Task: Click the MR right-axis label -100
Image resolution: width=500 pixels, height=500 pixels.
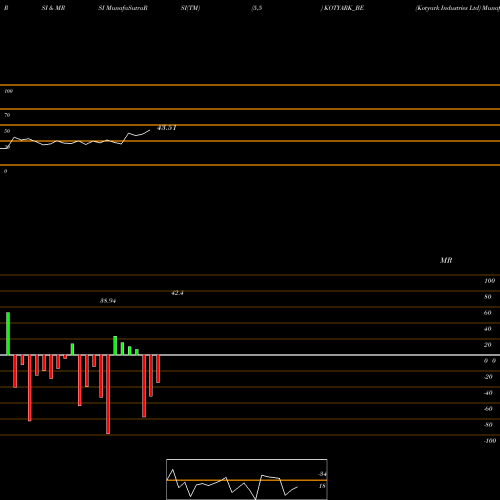Action: coord(490,441)
